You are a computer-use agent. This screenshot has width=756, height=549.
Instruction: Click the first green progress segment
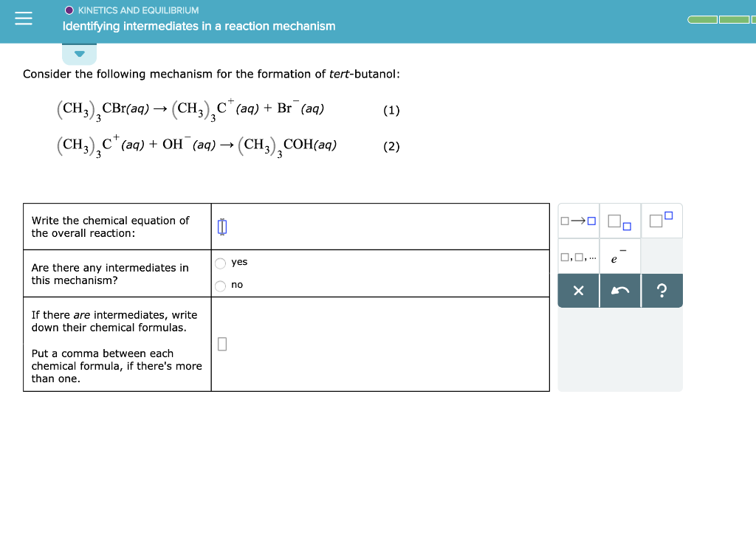point(703,21)
